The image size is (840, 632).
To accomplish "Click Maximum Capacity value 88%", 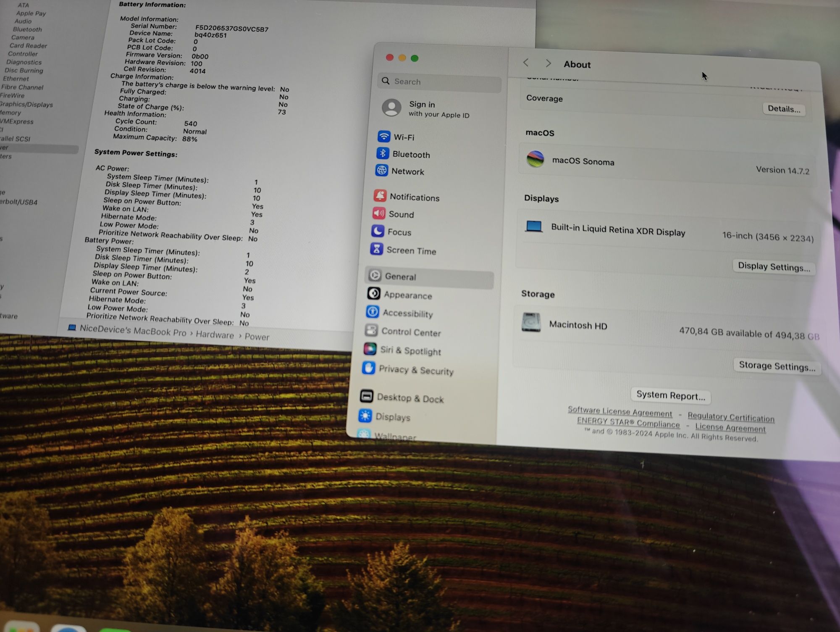I will (190, 139).
